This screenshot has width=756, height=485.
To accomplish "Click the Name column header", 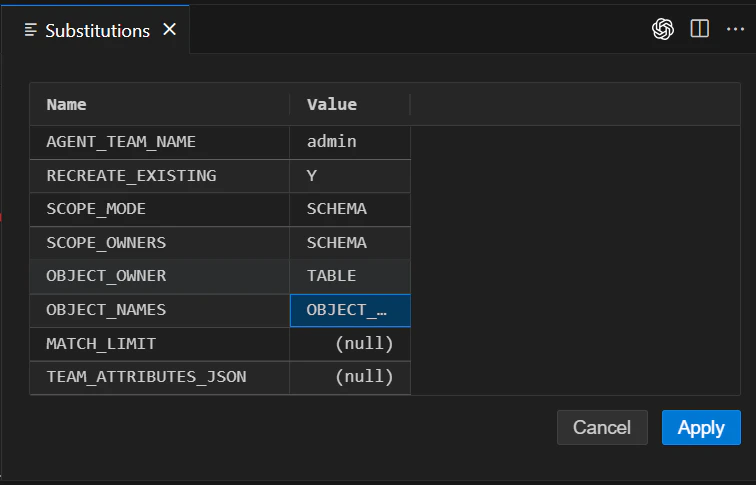I will [x=67, y=104].
